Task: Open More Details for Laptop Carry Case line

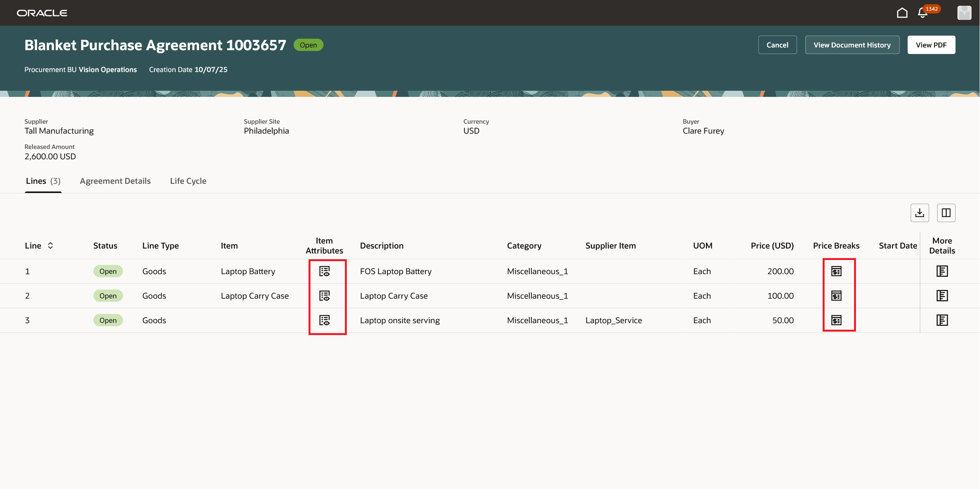Action: [942, 296]
